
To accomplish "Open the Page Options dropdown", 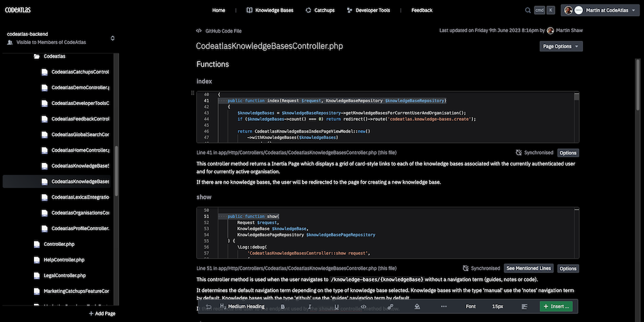I will coord(561,47).
